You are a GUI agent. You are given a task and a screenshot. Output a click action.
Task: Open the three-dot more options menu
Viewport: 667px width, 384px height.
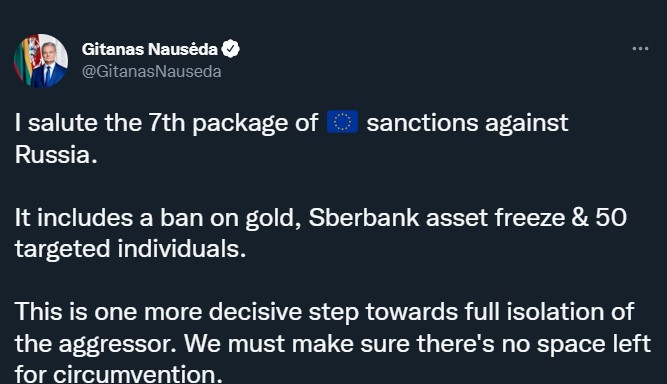point(640,49)
